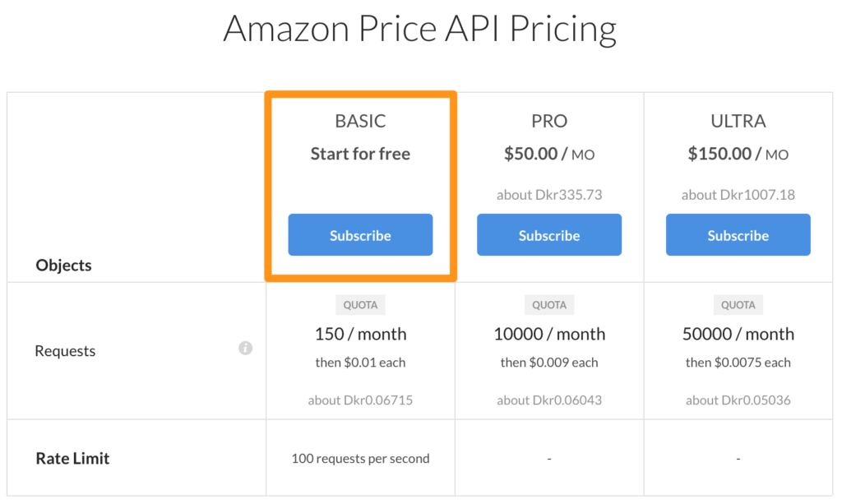Viewport: 842px width, 504px height.
Task: Select the ULTRA plan header
Action: pos(738,121)
